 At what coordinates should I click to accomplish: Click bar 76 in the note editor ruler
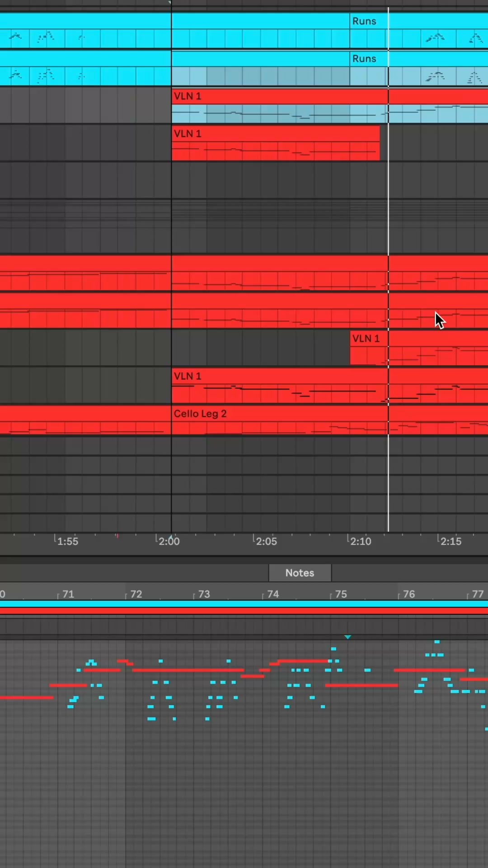[x=408, y=594]
